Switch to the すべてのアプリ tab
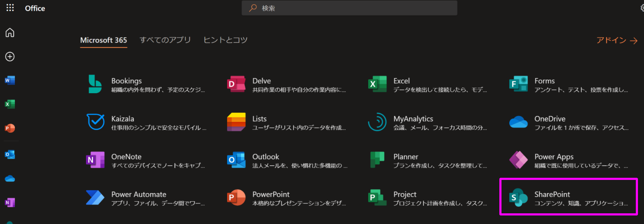Screen dimensions: 644x224 [x=165, y=40]
